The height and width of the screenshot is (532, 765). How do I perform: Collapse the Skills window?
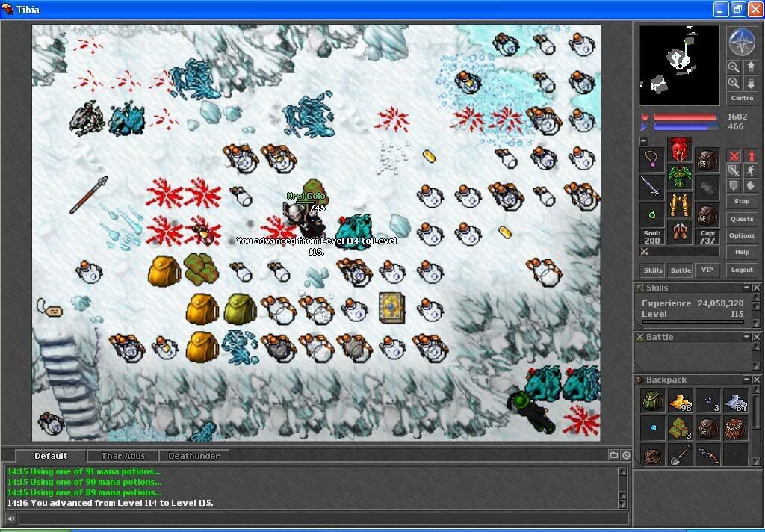pyautogui.click(x=746, y=288)
